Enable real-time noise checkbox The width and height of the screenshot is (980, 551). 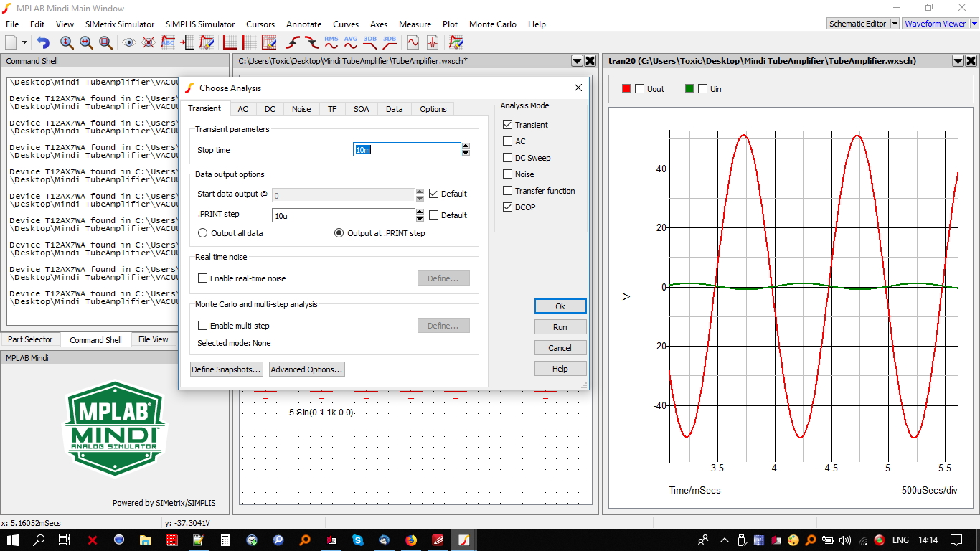tap(202, 278)
